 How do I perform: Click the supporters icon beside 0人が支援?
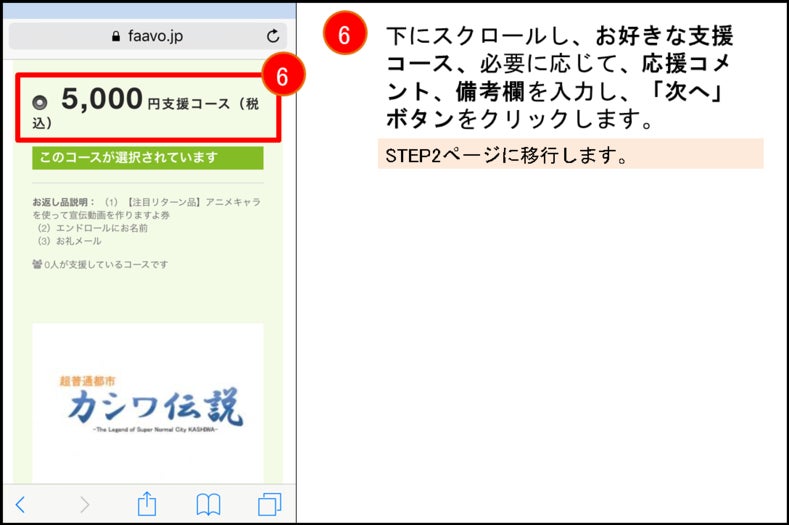(37, 264)
